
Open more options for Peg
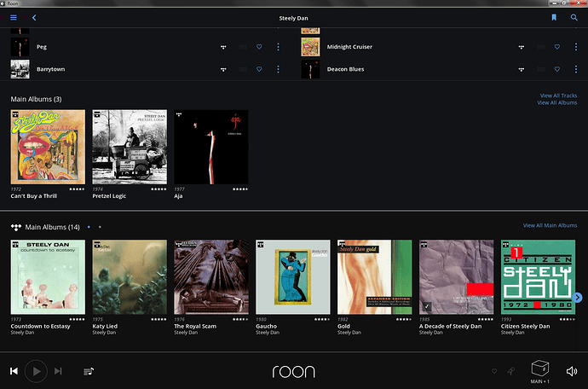tap(278, 47)
